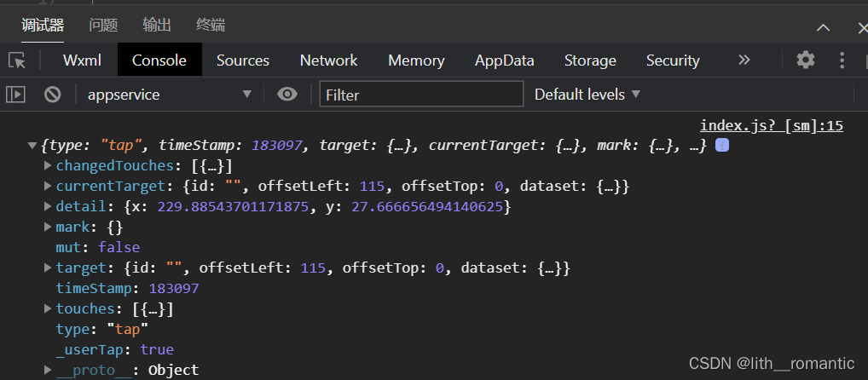The image size is (868, 380).
Task: Click the 'mut: false' property line
Action: coord(97,247)
